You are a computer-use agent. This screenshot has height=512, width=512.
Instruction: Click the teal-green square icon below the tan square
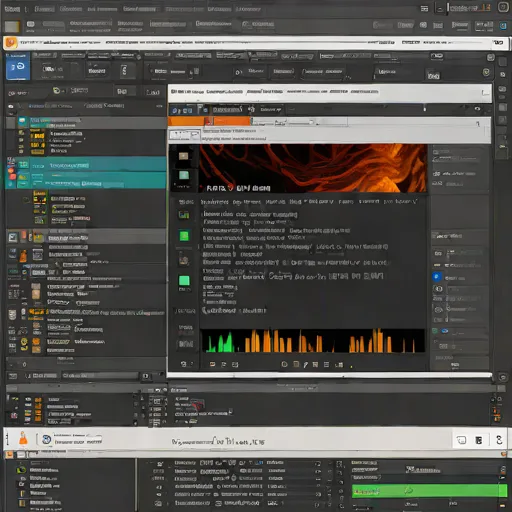pos(184,175)
